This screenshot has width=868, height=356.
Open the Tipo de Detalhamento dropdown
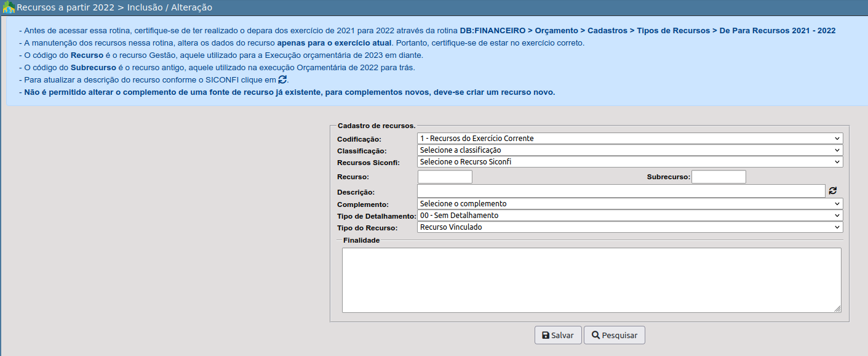click(629, 216)
